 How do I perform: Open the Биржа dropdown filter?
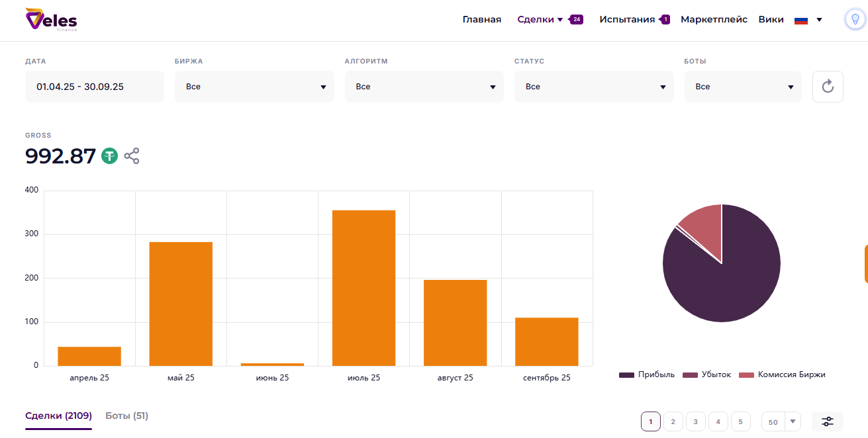coord(255,87)
